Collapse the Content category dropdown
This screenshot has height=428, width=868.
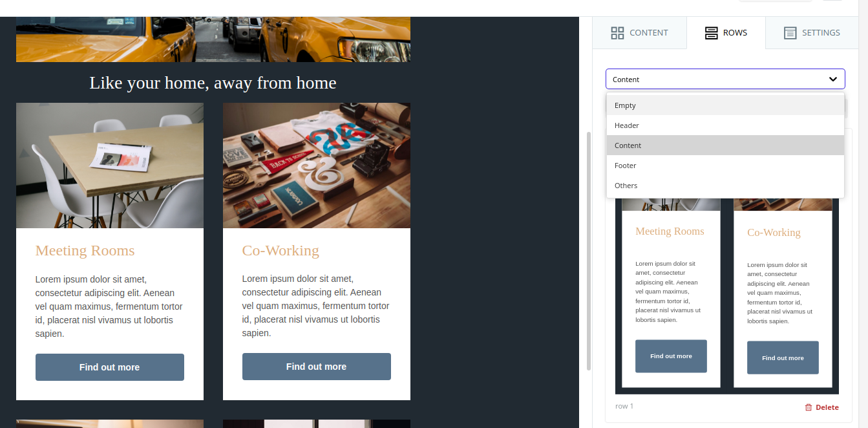pyautogui.click(x=725, y=79)
